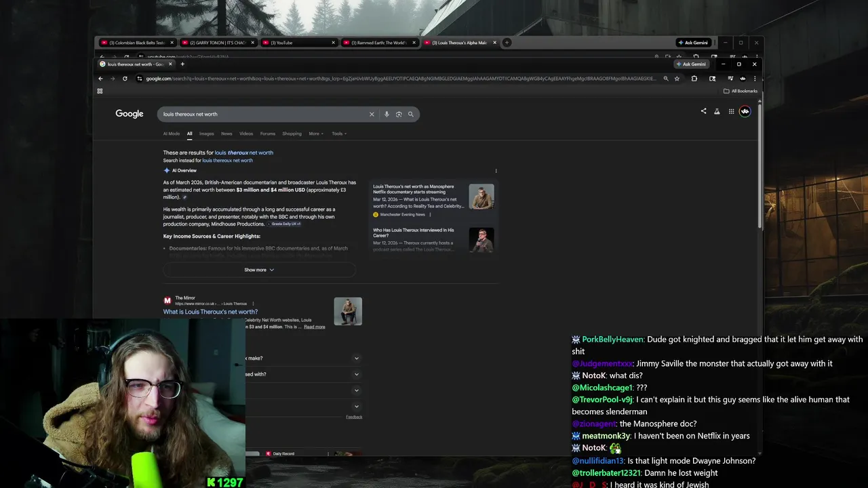The height and width of the screenshot is (488, 868).
Task: Search instead for 'louis thereoux net worth'
Action: (x=228, y=161)
